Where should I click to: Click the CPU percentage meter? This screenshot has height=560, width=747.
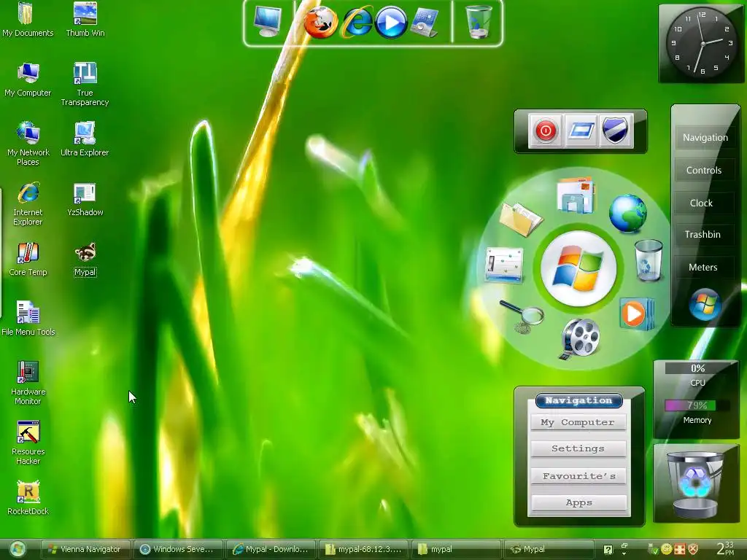(697, 368)
